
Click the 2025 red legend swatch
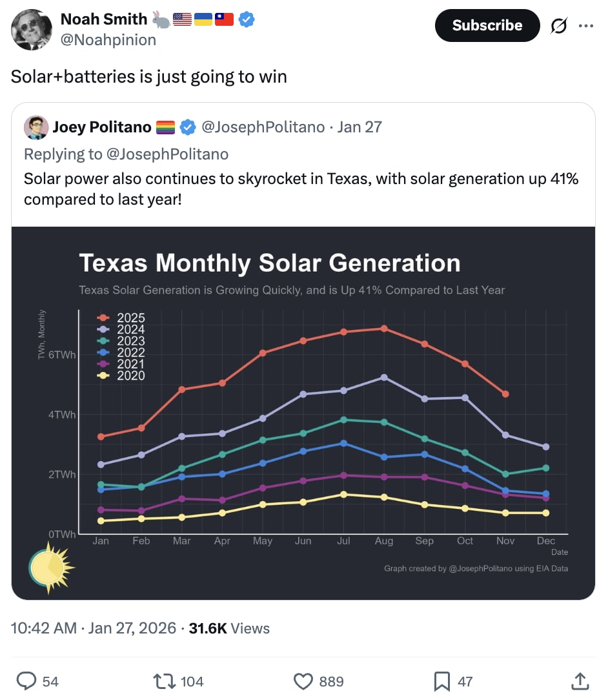(103, 318)
